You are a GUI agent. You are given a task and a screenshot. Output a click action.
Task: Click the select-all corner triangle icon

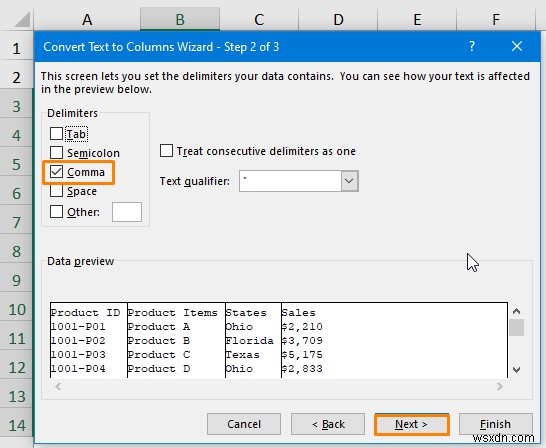coord(23,19)
